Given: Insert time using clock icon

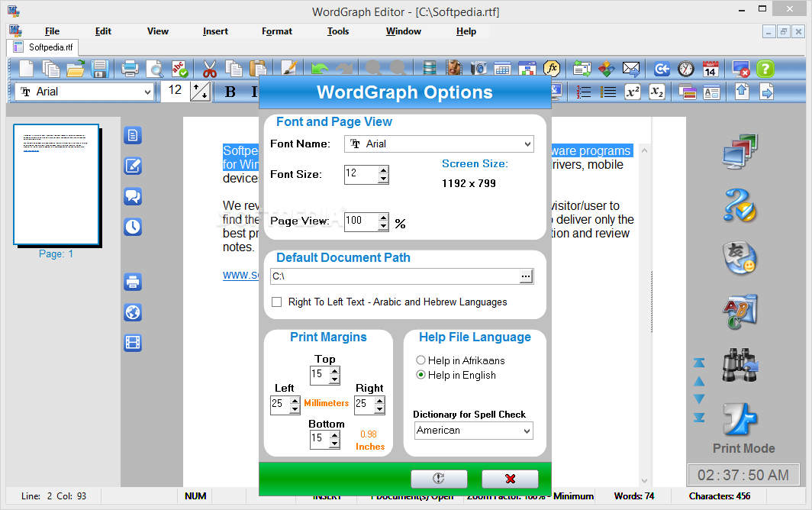Looking at the screenshot, I should click(x=686, y=69).
